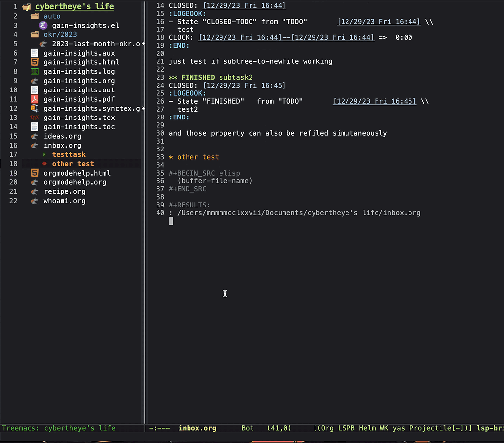This screenshot has height=443, width=504.
Task: Click the HTML5 icon beside gain-insights.html
Action: 34,62
